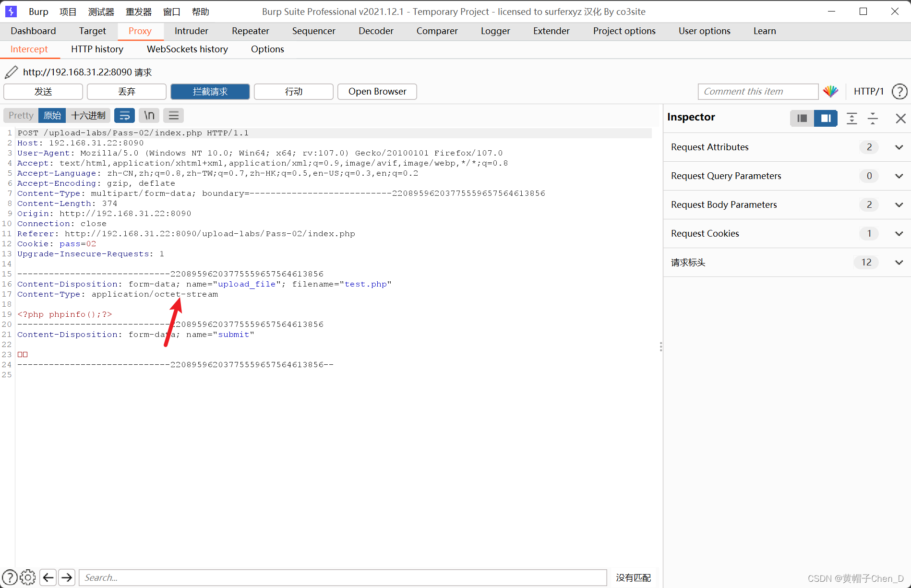Viewport: 911px width, 588px height.
Task: Toggle the word wrap icon in the editor
Action: [124, 115]
